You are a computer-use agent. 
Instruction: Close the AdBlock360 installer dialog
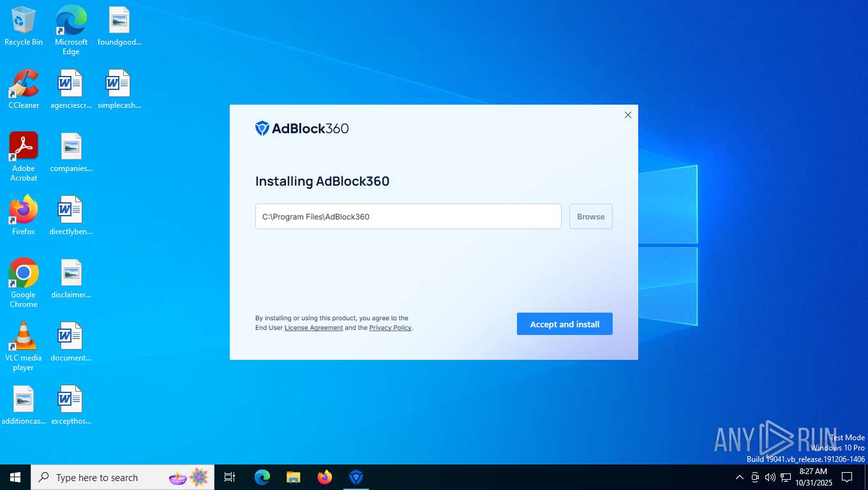click(628, 115)
